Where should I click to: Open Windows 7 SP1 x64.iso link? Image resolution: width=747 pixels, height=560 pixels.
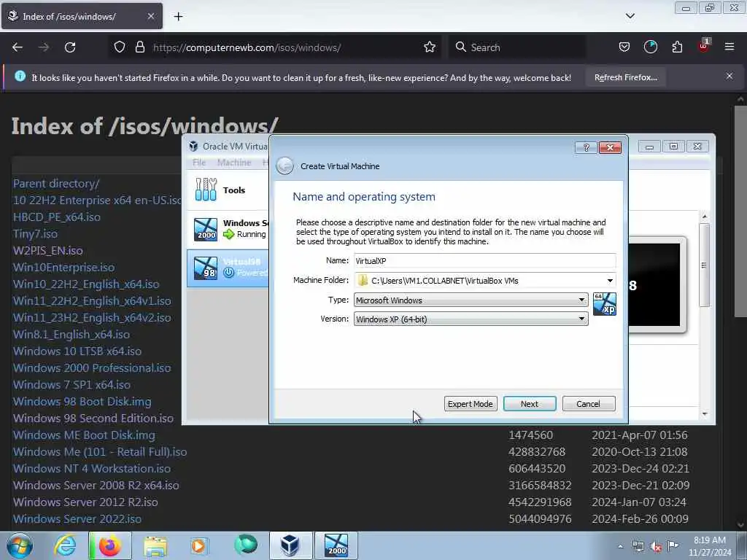(71, 385)
